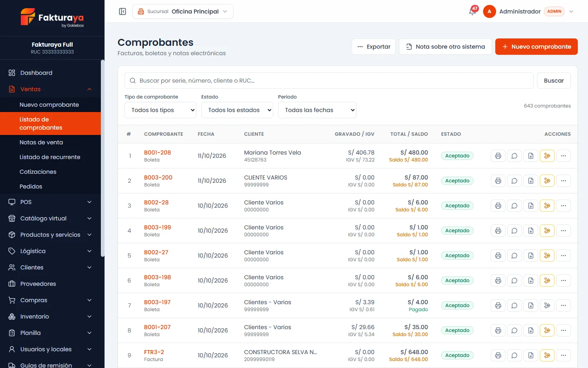
Task: Register payment for comprobante B003-198
Action: click(547, 280)
